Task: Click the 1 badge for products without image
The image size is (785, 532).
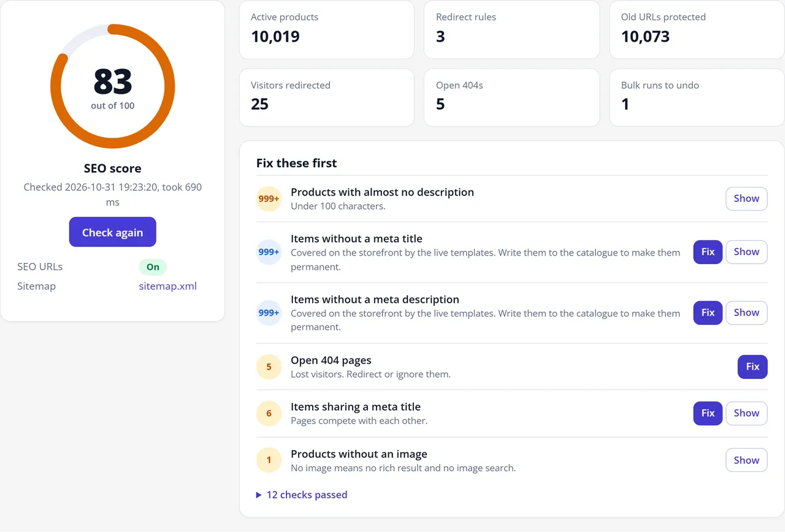Action: point(269,460)
